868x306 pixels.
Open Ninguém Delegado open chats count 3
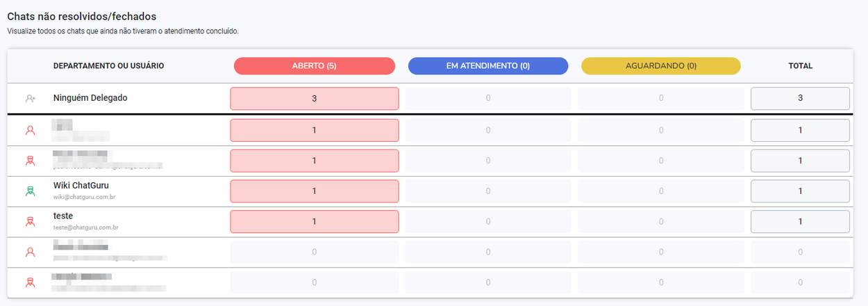[x=315, y=99]
